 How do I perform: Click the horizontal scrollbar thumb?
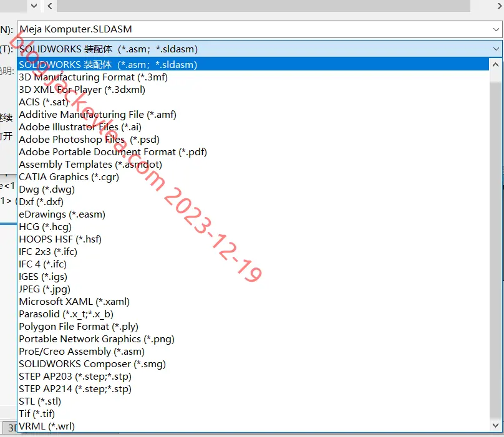coord(264,6)
